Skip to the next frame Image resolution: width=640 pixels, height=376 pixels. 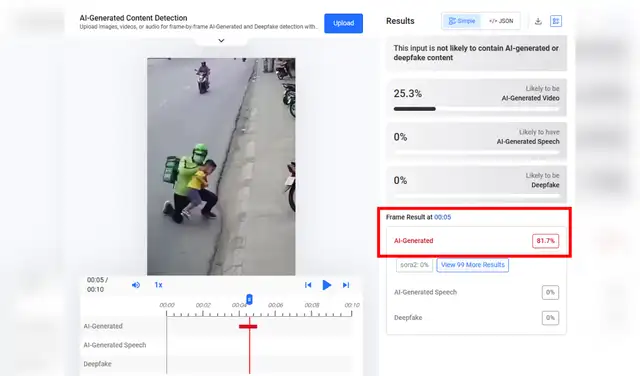coord(346,285)
